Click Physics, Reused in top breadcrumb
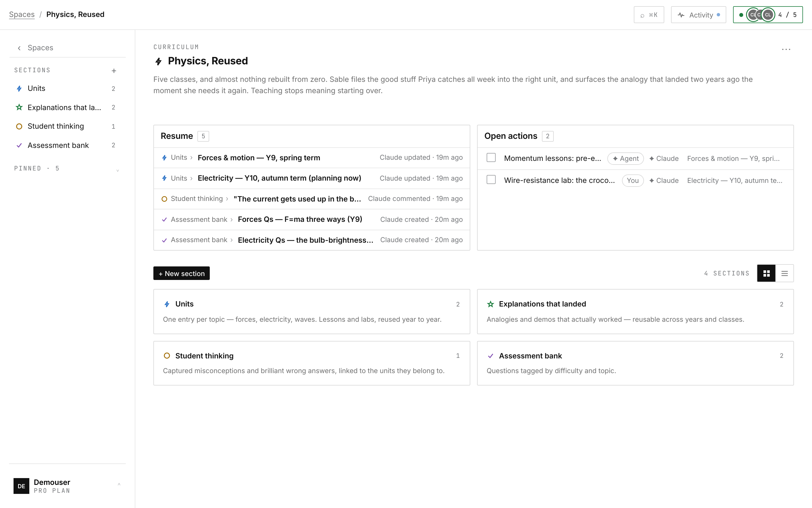 (75, 14)
